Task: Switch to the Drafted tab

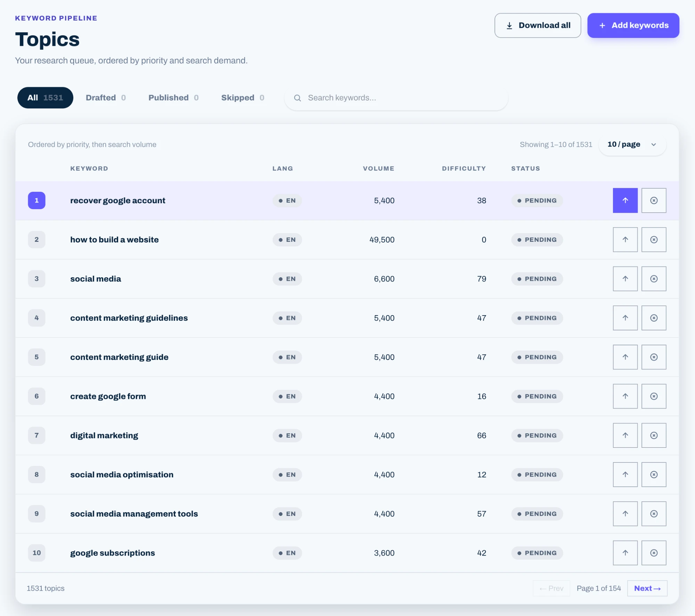Action: [106, 98]
